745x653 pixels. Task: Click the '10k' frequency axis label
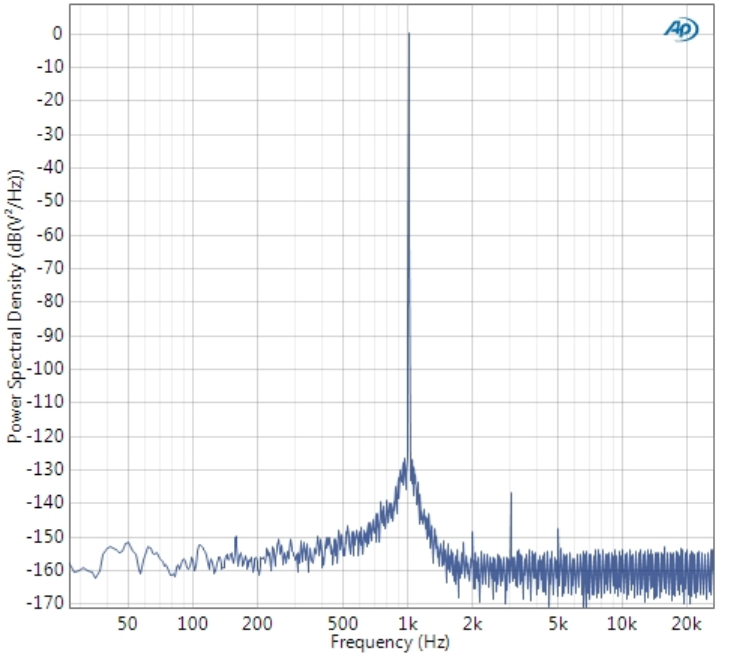pyautogui.click(x=621, y=623)
